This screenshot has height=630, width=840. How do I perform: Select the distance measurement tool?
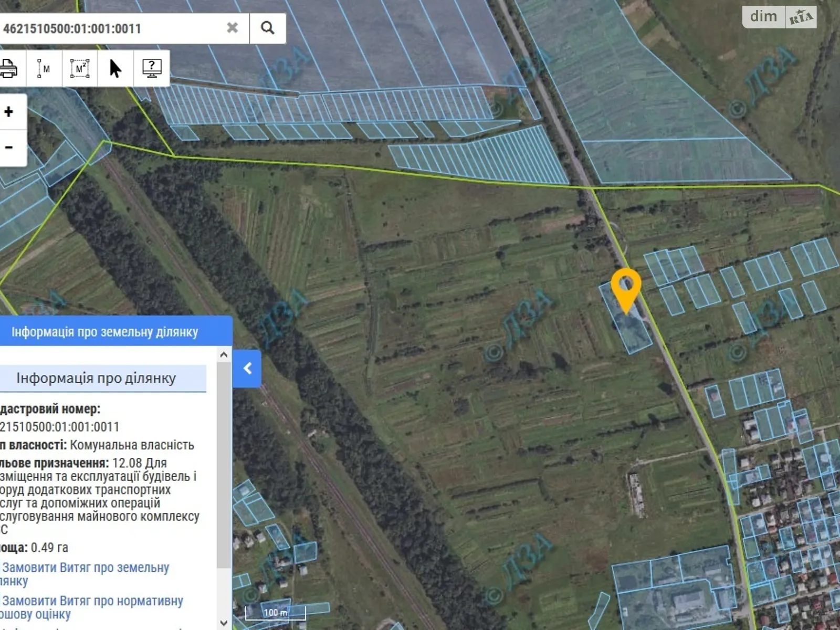pyautogui.click(x=44, y=68)
